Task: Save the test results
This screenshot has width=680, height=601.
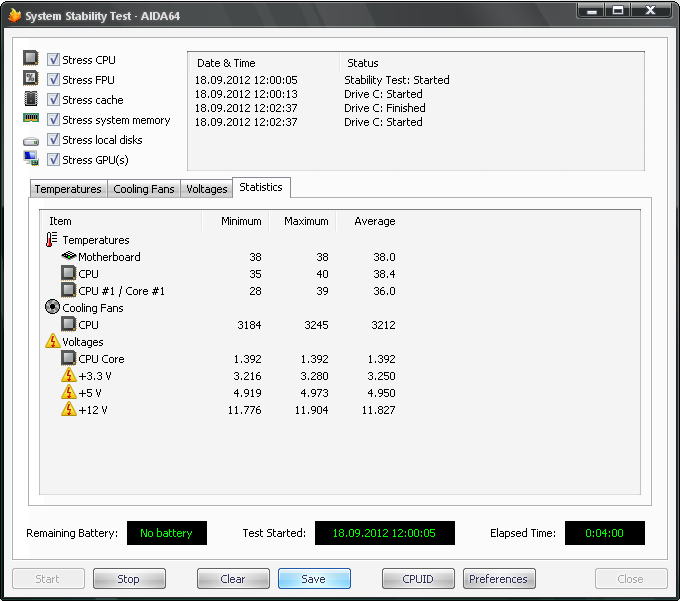Action: (x=314, y=578)
